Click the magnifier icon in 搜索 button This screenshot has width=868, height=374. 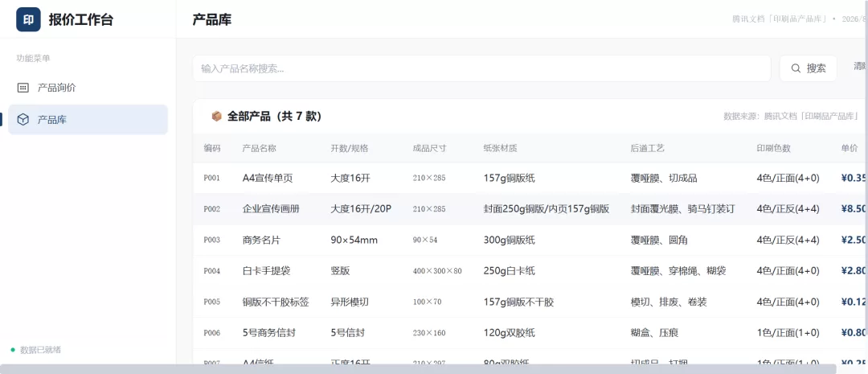pos(796,68)
